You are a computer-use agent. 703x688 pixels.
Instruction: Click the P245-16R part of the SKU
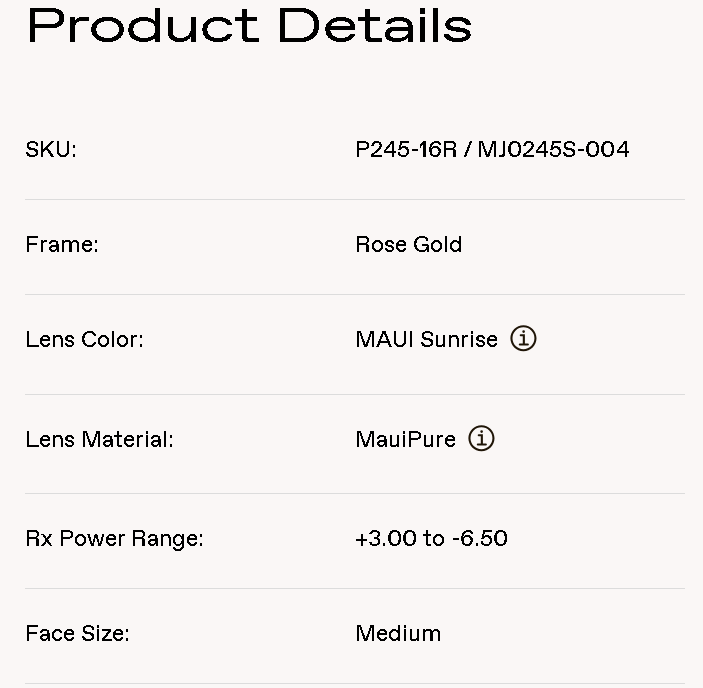click(406, 150)
